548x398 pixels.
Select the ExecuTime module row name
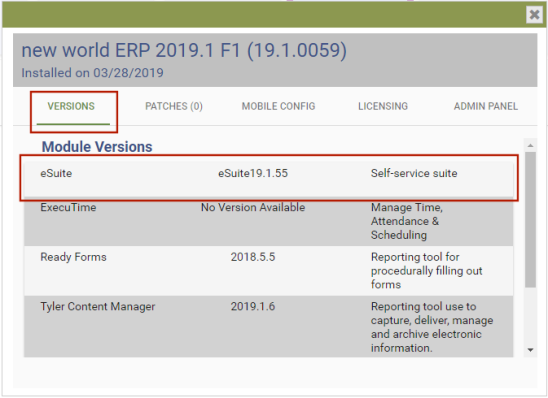[x=68, y=208]
